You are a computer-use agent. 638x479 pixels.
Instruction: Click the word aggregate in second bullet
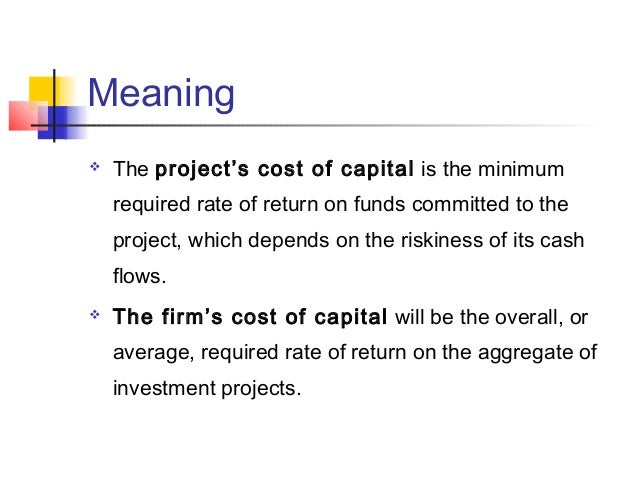524,353
